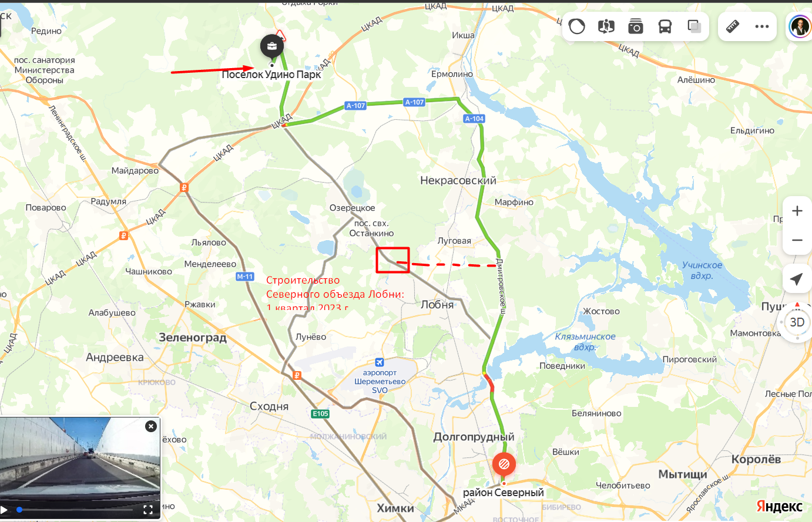
Task: Open the three-dots more options menu
Action: (x=762, y=26)
